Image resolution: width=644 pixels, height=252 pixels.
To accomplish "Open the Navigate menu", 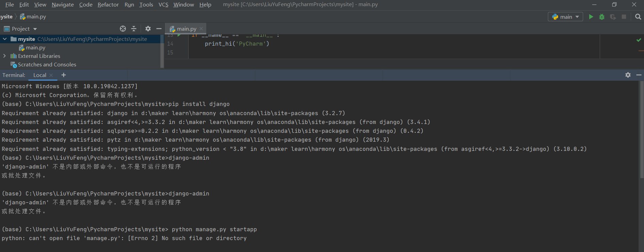I will click(63, 4).
